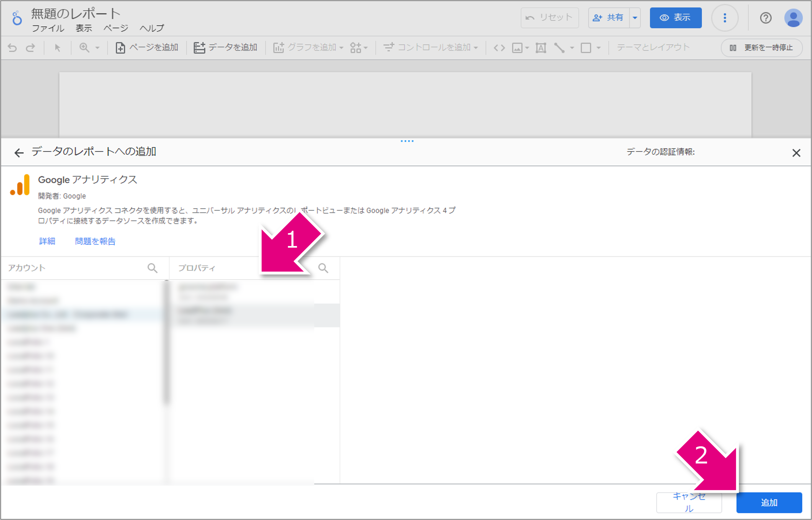
Task: Open zoom level dropdown arrow
Action: (97, 48)
